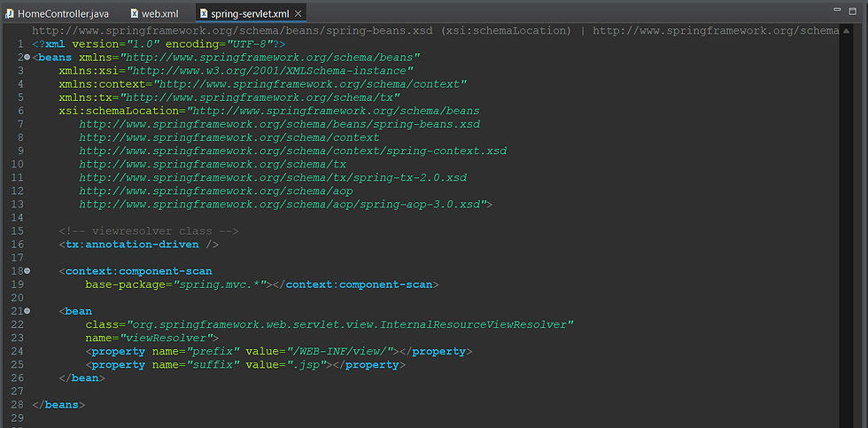Click the tx:annotation-driven tag
This screenshot has height=428, width=868.
(x=138, y=245)
